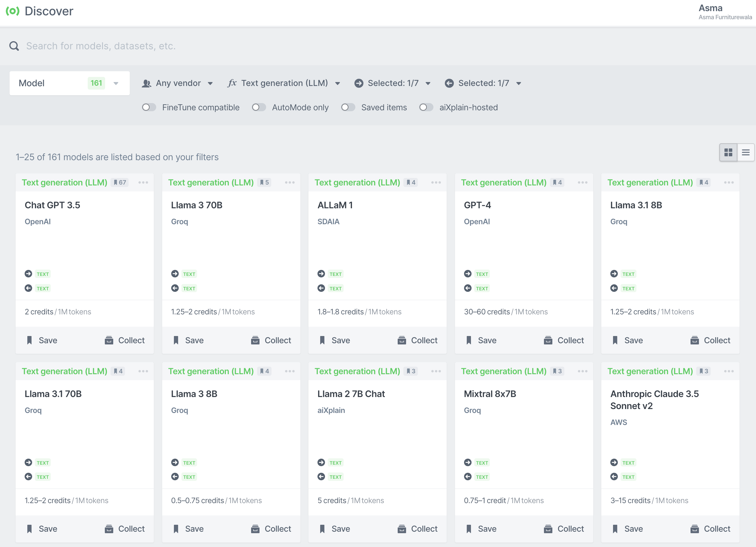Screen dimensions: 756x547
Task: Click the aiXplain vendor on Llama 2 7B Chat
Action: coord(331,410)
